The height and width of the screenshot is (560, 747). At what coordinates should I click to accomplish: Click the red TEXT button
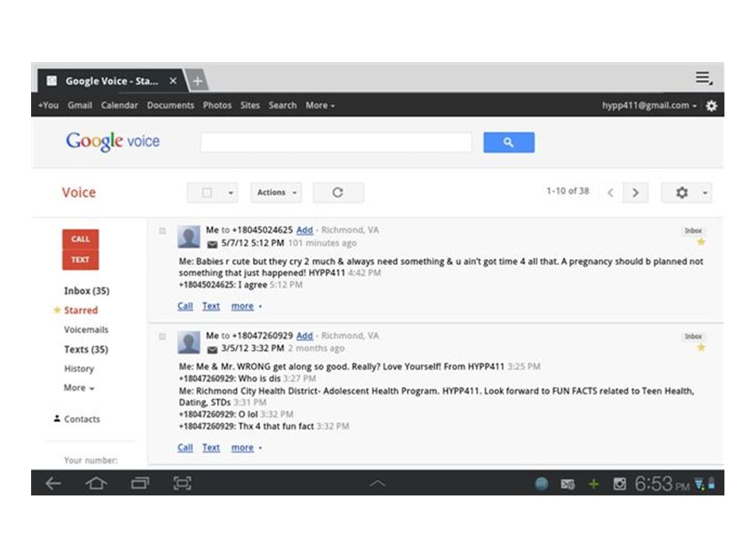80,260
